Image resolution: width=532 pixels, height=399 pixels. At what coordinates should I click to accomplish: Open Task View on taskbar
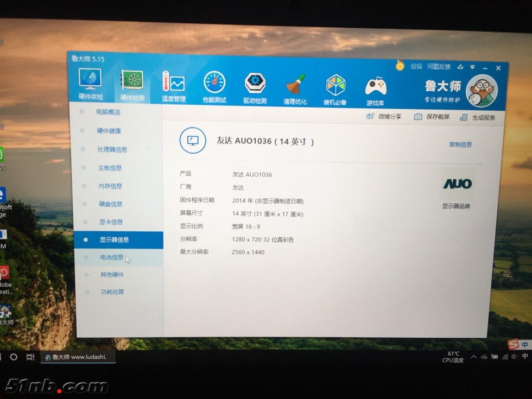click(30, 357)
